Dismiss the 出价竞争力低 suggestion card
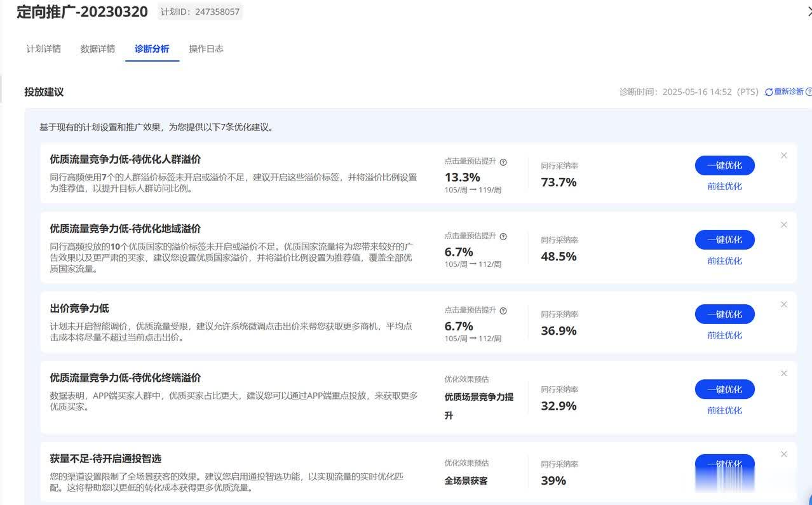The height and width of the screenshot is (505, 812). pos(783,304)
